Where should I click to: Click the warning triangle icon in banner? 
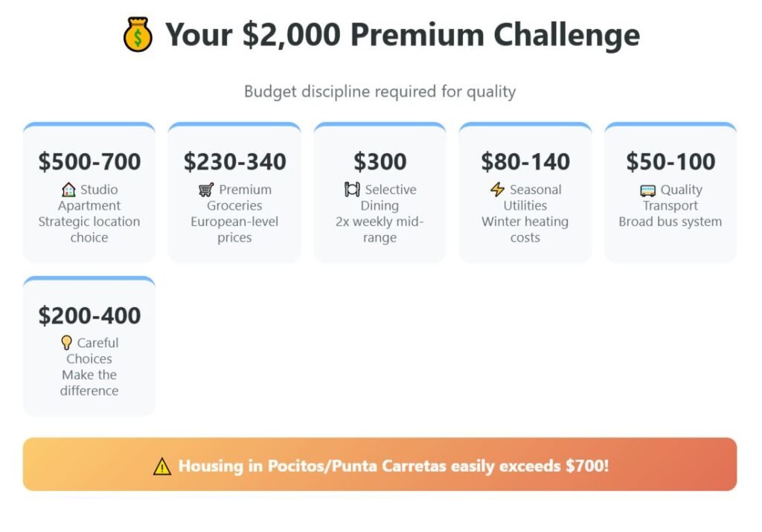(161, 467)
